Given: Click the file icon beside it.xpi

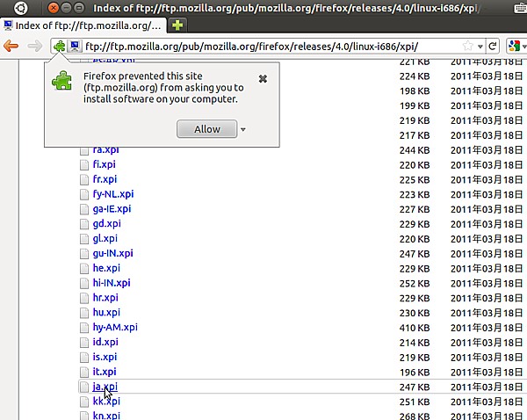Looking at the screenshot, I should coord(84,372).
